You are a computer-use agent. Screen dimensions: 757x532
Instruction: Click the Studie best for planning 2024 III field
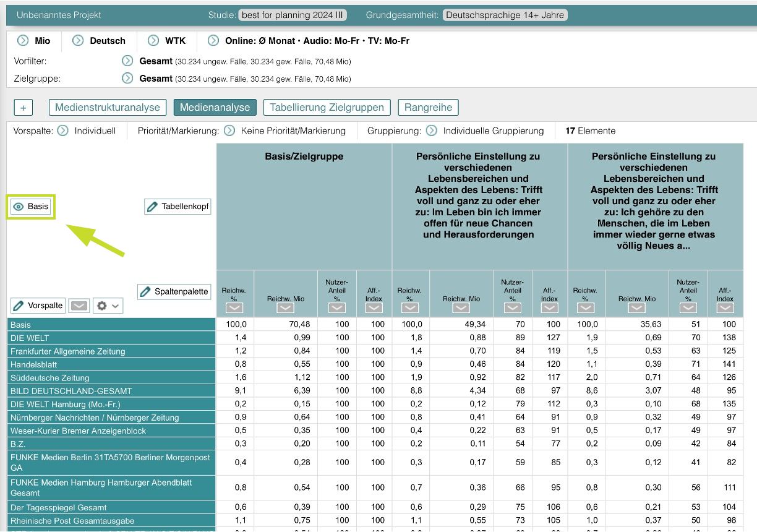pyautogui.click(x=293, y=15)
